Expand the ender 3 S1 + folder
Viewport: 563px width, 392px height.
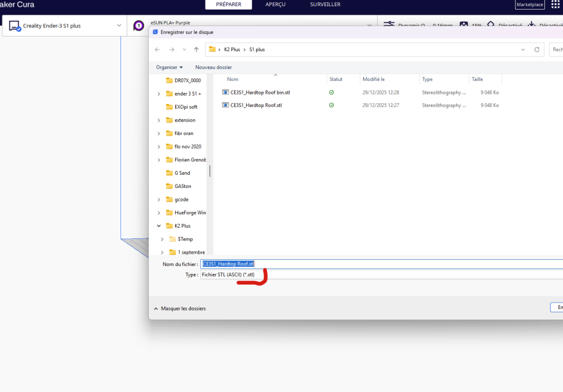[159, 93]
